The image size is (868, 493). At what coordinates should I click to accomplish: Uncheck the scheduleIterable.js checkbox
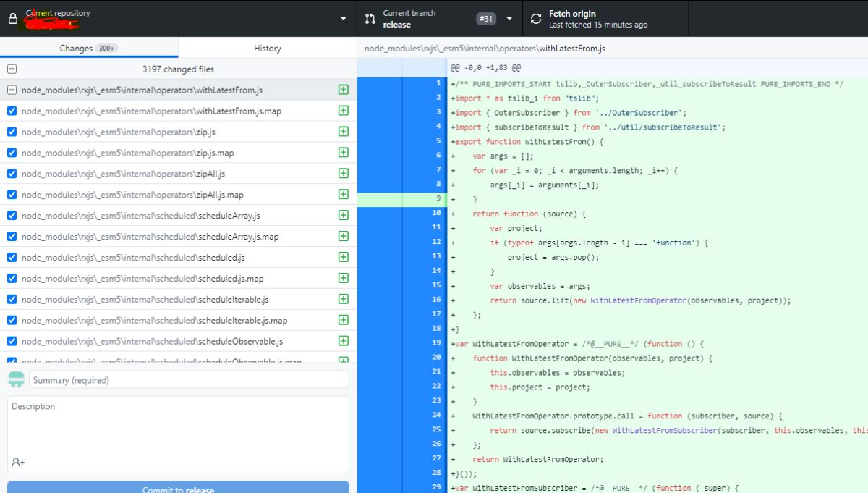coord(12,299)
